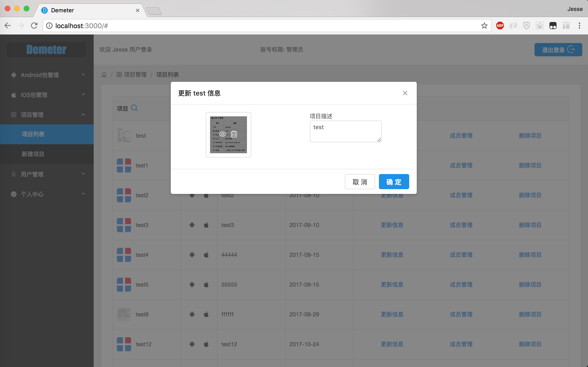Click the search icon next to 项目 header
The image size is (588, 367).
[134, 108]
